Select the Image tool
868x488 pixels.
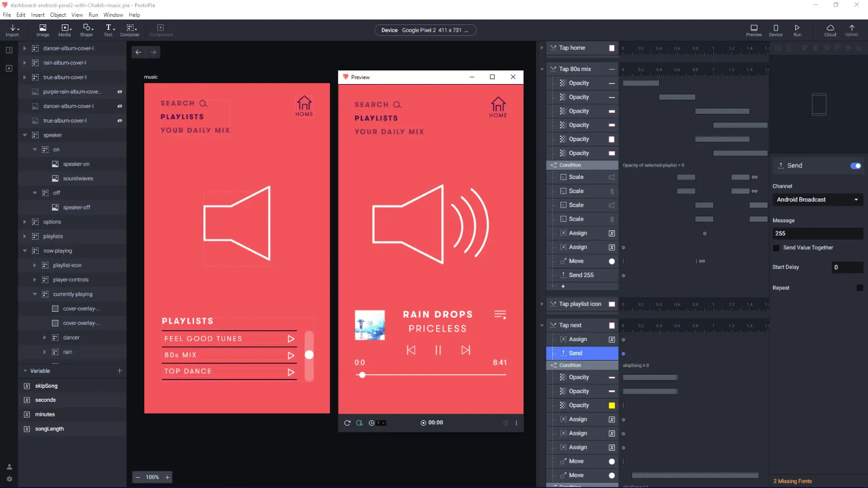coord(43,30)
